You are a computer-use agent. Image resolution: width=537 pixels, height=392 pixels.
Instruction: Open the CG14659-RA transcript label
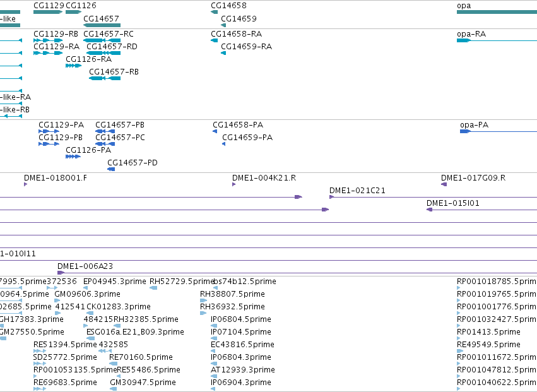[247, 46]
